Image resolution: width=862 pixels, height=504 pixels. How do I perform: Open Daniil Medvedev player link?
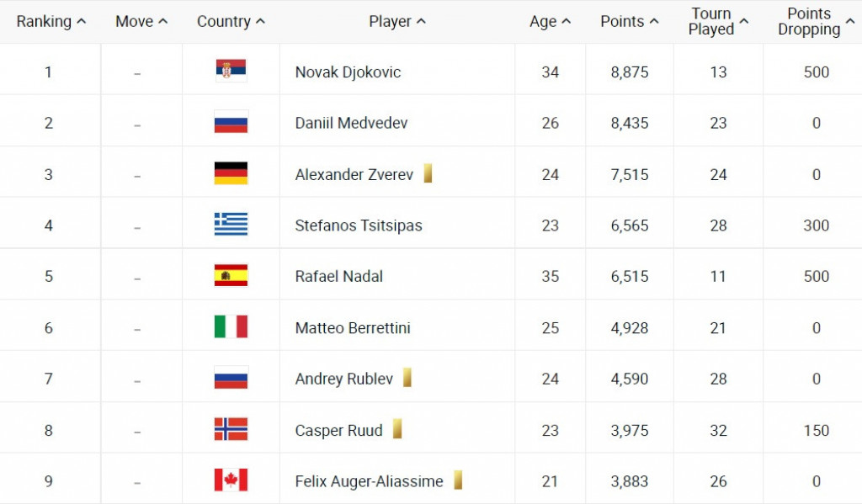point(351,123)
